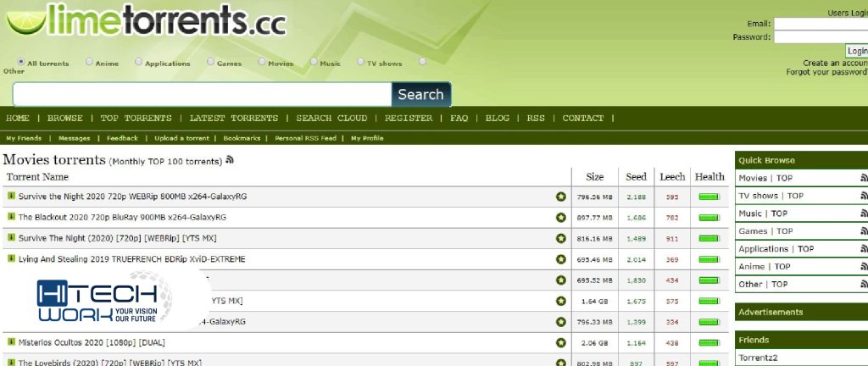Open HOME in the navigation bar
Screen dimensions: 868x366
point(18,118)
